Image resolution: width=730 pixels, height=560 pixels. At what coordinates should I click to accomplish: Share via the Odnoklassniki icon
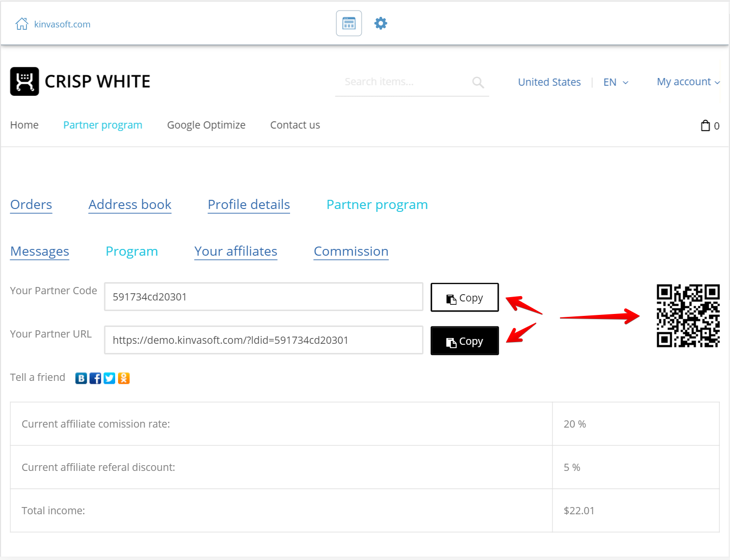124,378
